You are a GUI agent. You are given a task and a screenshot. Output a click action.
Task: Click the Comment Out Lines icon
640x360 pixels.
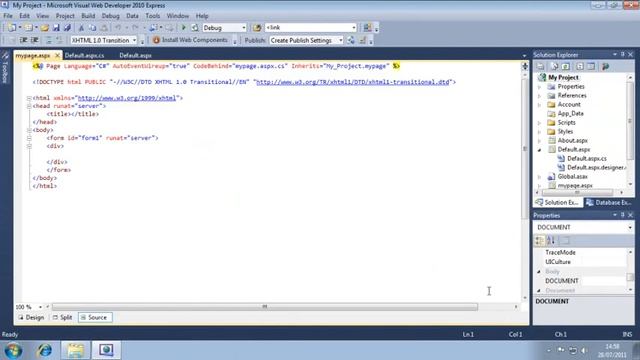(49, 40)
